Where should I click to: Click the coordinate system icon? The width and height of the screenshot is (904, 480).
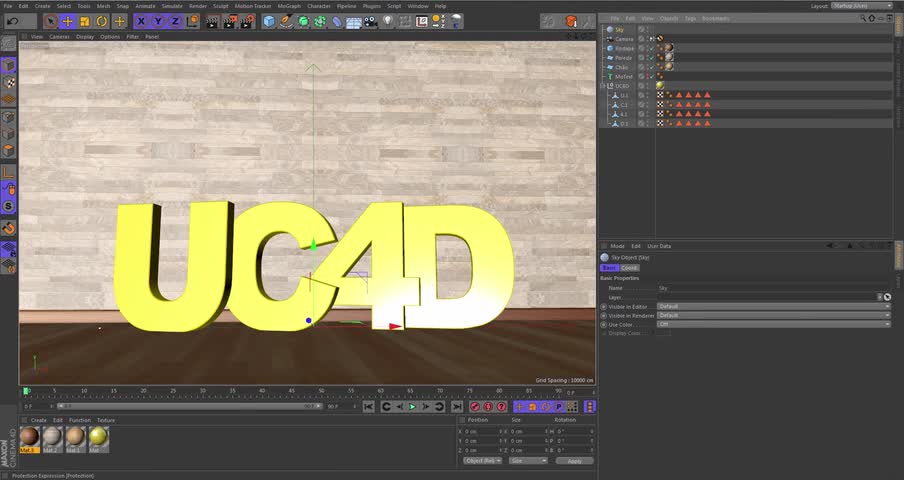tap(193, 22)
